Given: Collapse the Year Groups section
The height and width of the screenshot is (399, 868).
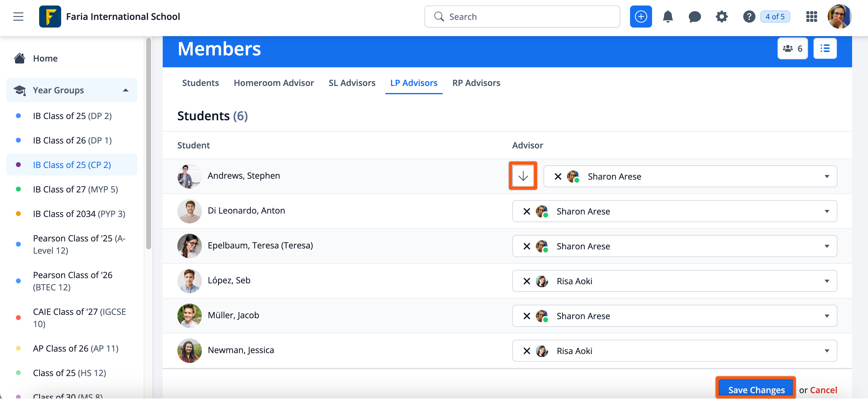Looking at the screenshot, I should (x=125, y=90).
